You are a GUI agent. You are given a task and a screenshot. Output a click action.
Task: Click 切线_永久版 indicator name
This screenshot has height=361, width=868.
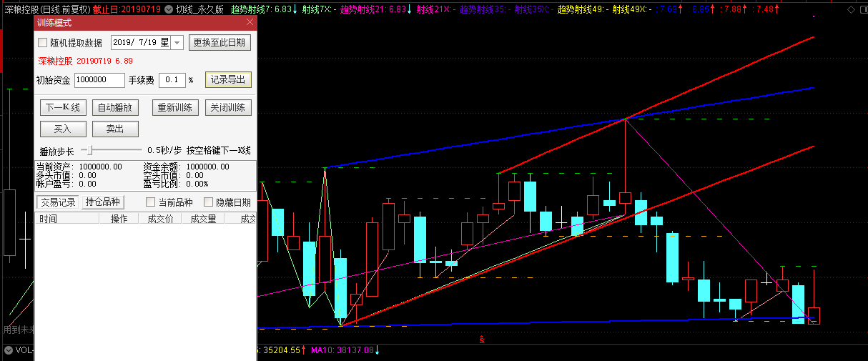[199, 9]
